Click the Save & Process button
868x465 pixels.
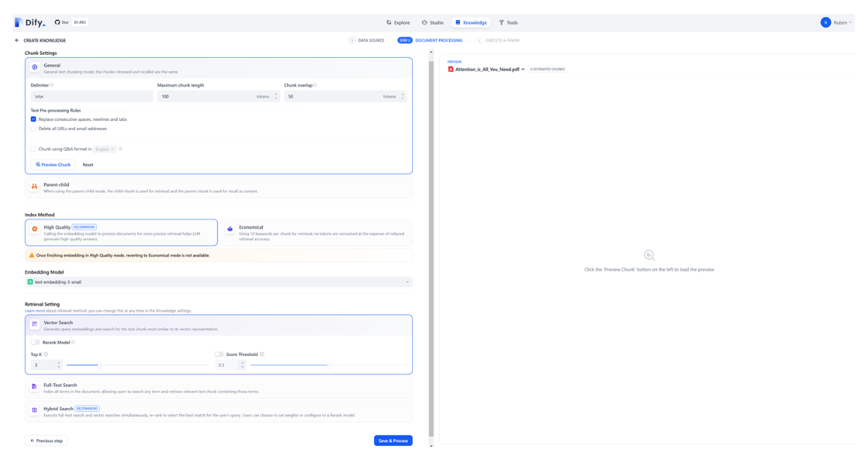pyautogui.click(x=393, y=441)
